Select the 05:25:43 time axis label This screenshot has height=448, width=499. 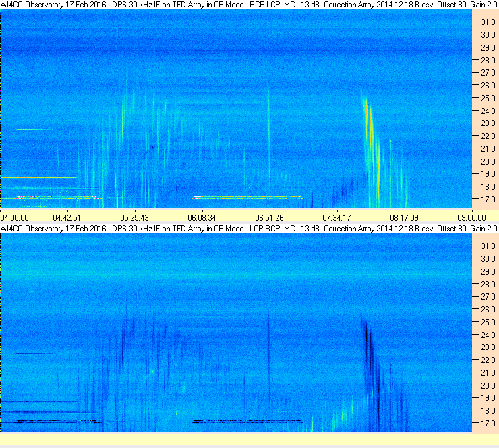click(134, 218)
